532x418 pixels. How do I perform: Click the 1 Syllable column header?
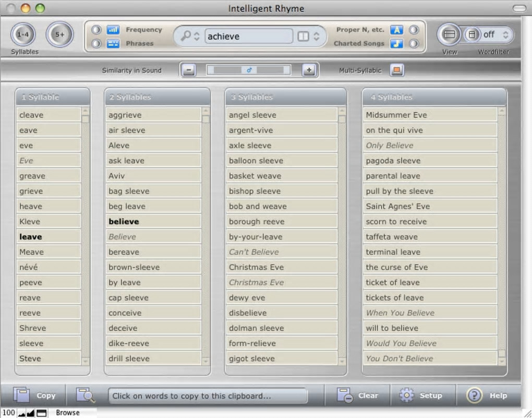(x=53, y=97)
